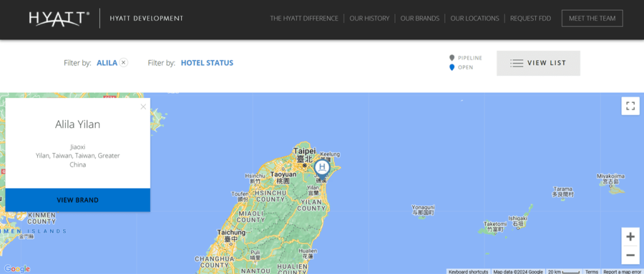Open The Hyatt Difference menu item
The image size is (644, 274).
304,19
